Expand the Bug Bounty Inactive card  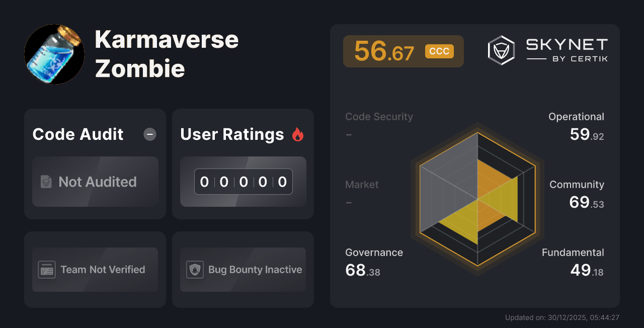243,270
